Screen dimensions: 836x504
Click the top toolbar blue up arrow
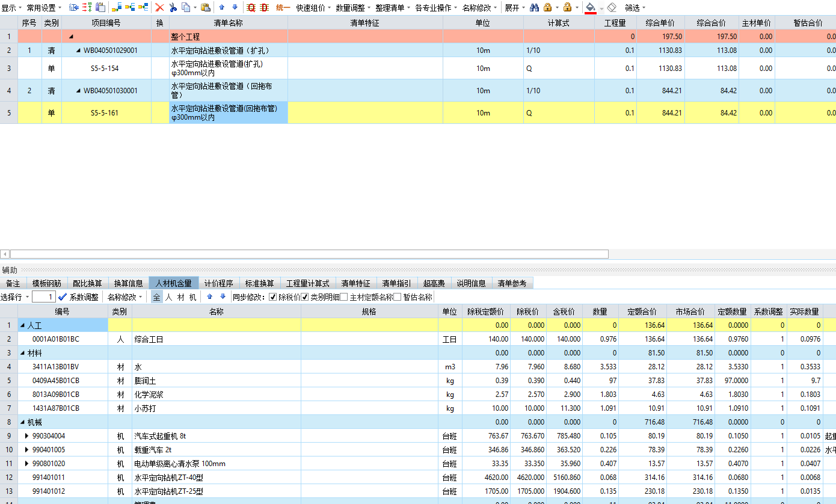tap(222, 7)
